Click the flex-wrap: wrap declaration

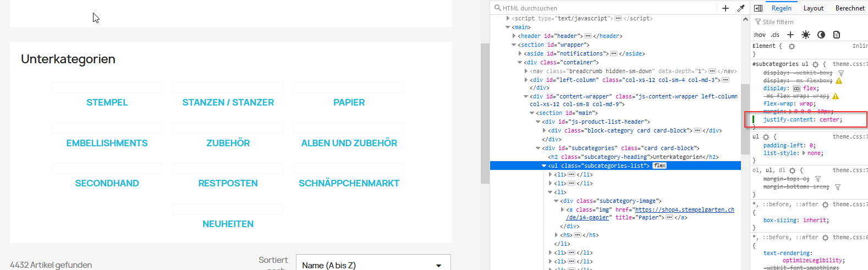point(789,103)
